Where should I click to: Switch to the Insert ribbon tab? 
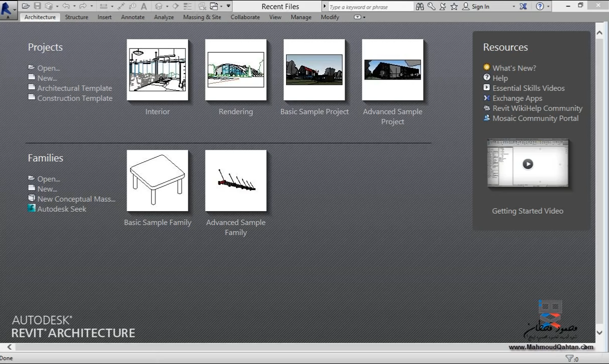coord(104,17)
